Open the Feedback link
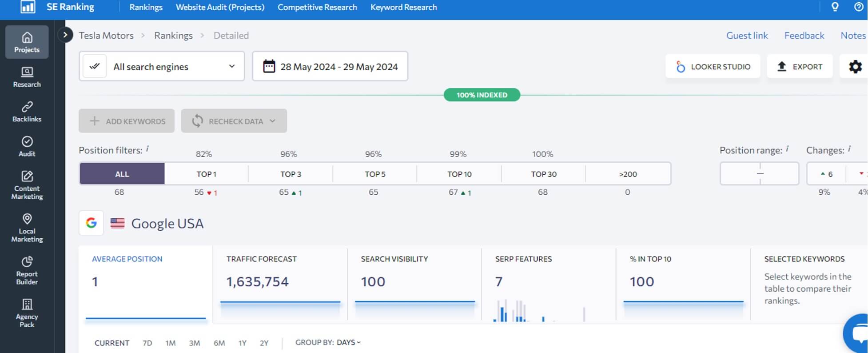The height and width of the screenshot is (353, 868). (804, 35)
